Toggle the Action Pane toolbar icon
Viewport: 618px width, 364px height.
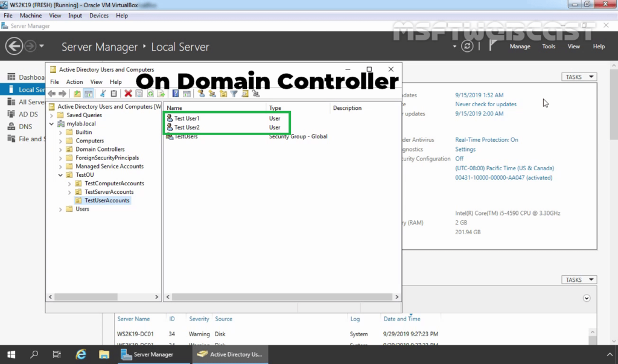click(187, 94)
